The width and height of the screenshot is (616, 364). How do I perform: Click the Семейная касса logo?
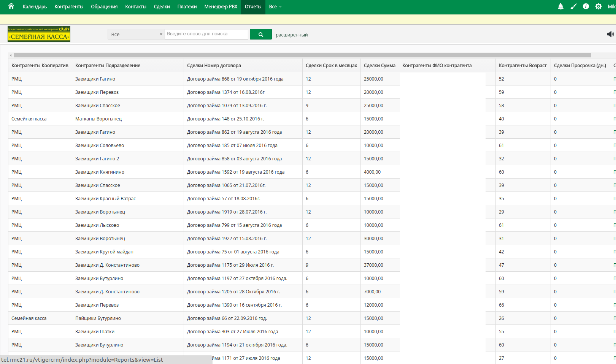(39, 34)
